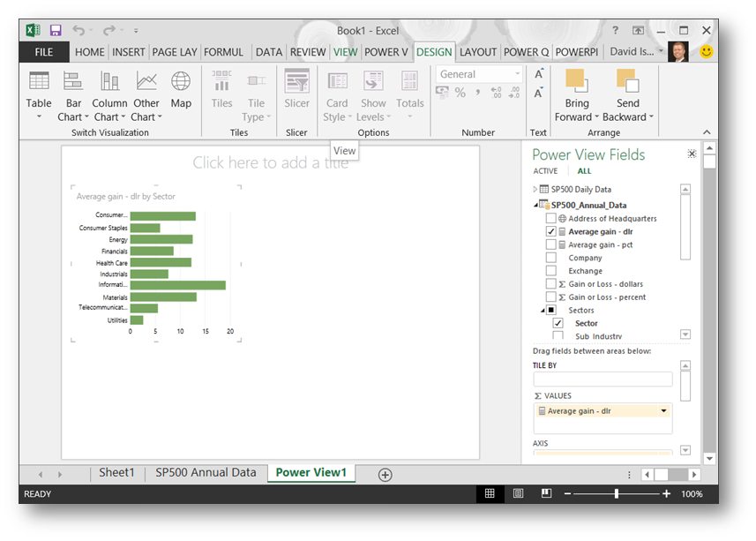Click the Tiles icon in the ribbon

221,81
